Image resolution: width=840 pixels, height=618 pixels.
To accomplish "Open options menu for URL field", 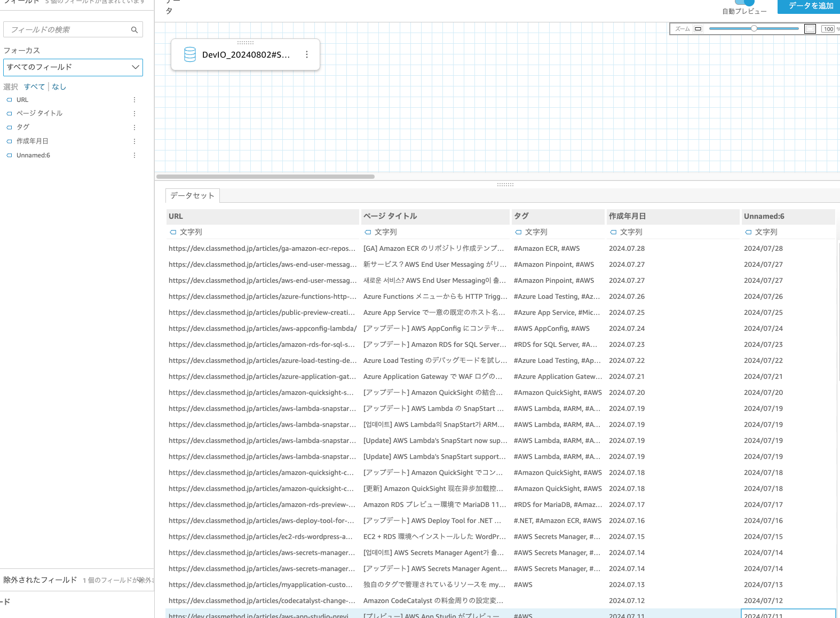I will click(x=134, y=100).
